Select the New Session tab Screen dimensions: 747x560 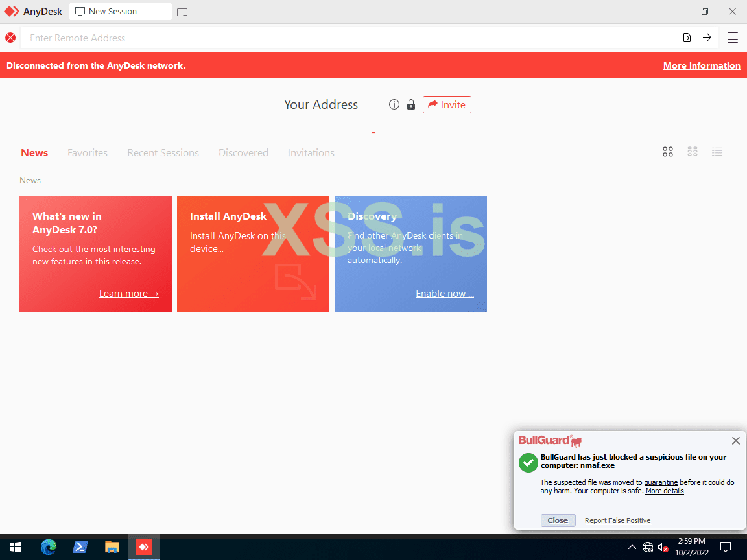121,12
